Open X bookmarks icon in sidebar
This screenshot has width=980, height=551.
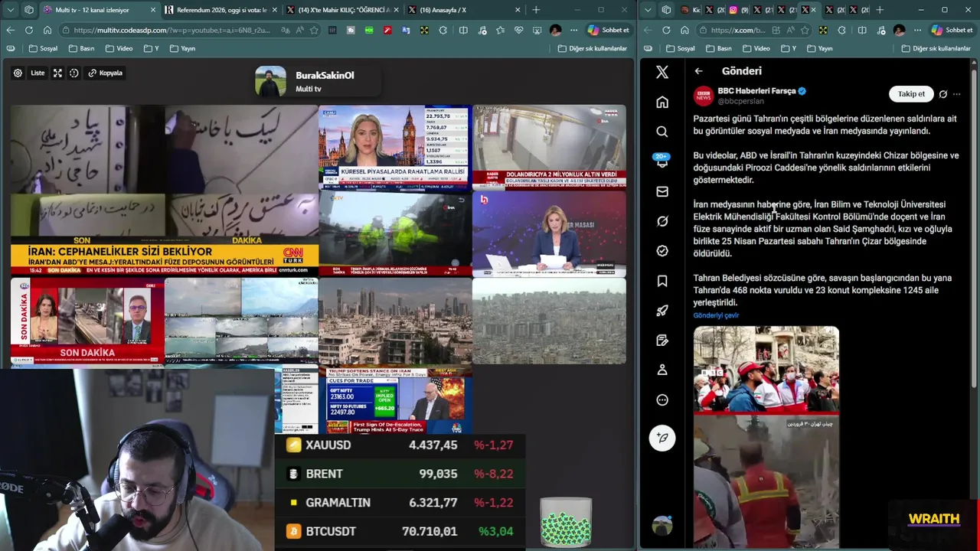pos(662,281)
